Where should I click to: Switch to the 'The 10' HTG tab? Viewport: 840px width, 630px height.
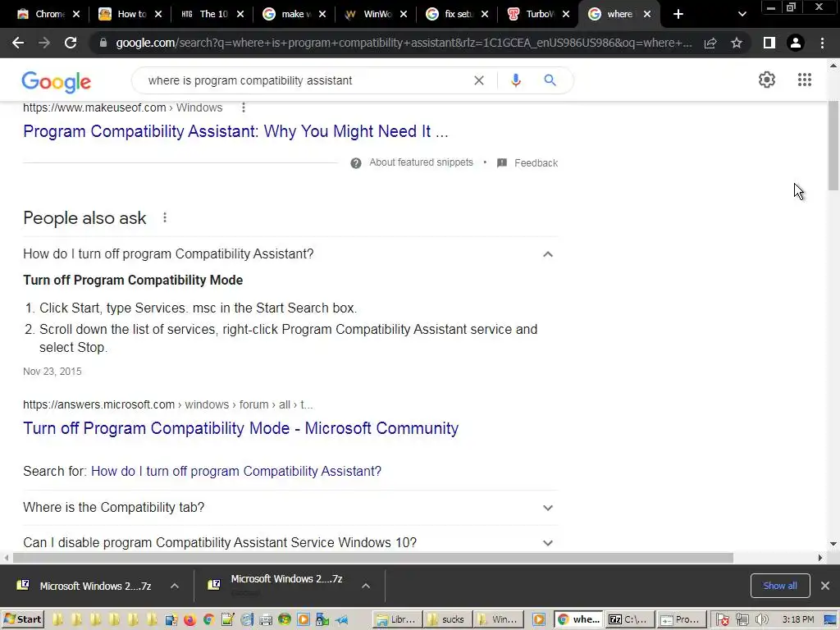point(212,14)
